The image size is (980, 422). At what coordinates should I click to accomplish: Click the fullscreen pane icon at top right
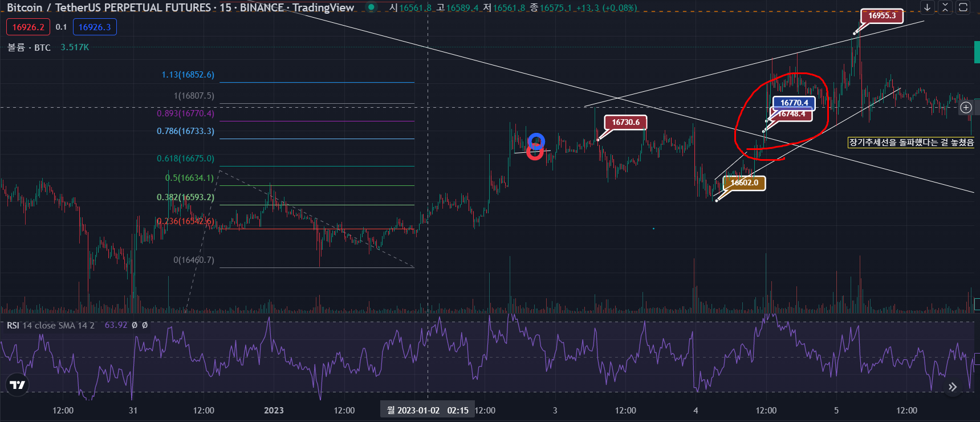pos(963,7)
